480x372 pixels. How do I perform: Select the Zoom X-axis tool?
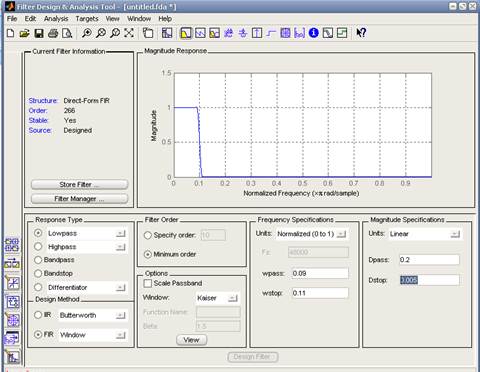[x=101, y=33]
